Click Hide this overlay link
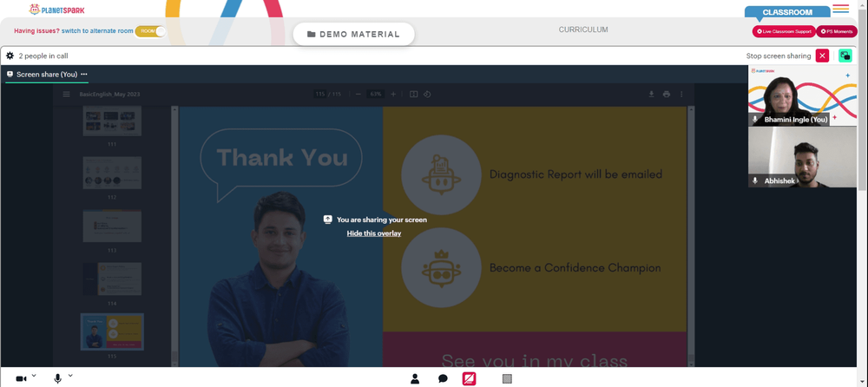Viewport: 868px width, 387px height. (x=373, y=233)
